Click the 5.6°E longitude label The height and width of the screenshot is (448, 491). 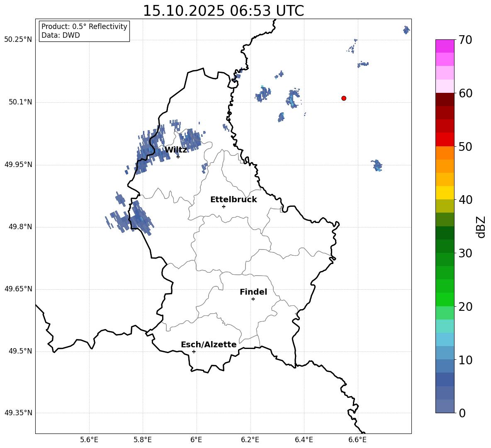89,440
